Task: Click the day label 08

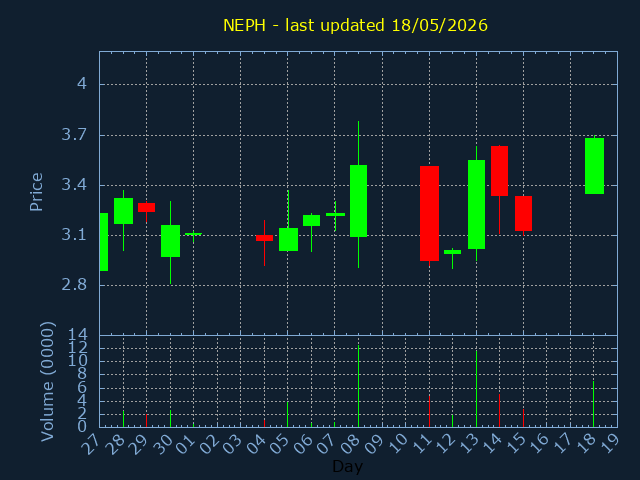Action: click(350, 443)
